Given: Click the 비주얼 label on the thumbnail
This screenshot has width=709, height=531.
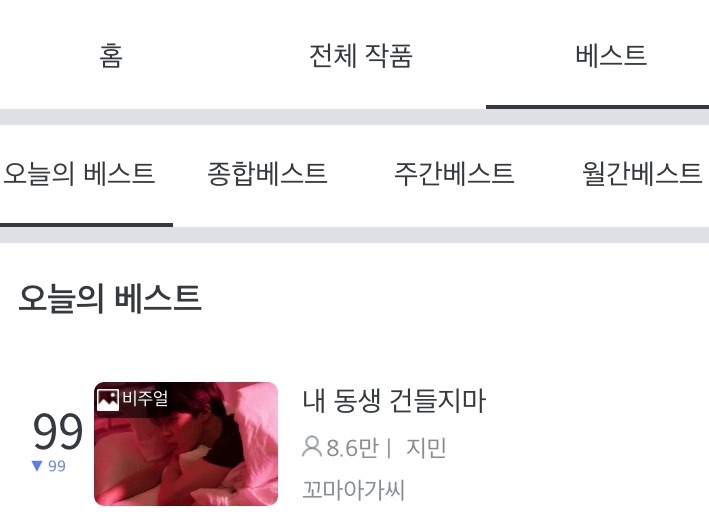Looking at the screenshot, I should pyautogui.click(x=145, y=398).
